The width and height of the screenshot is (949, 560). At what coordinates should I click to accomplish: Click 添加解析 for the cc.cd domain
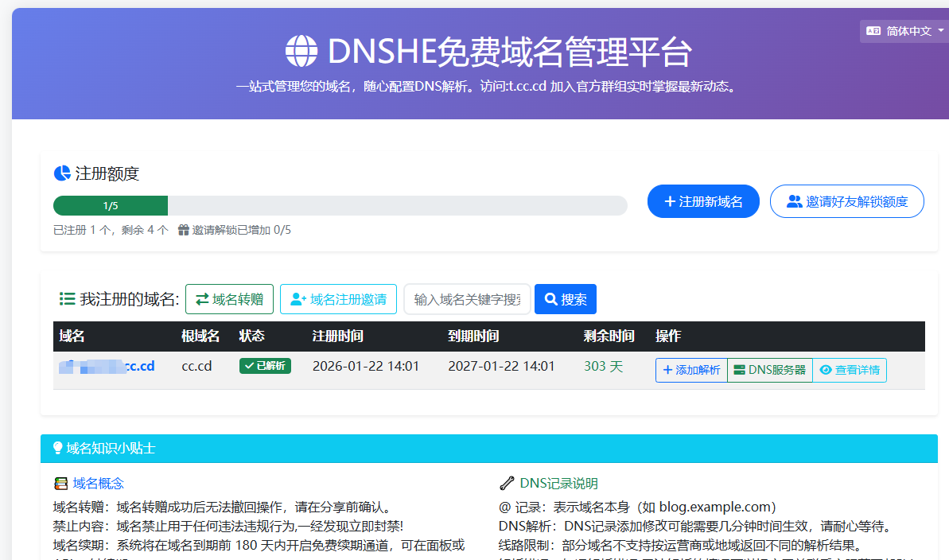691,370
